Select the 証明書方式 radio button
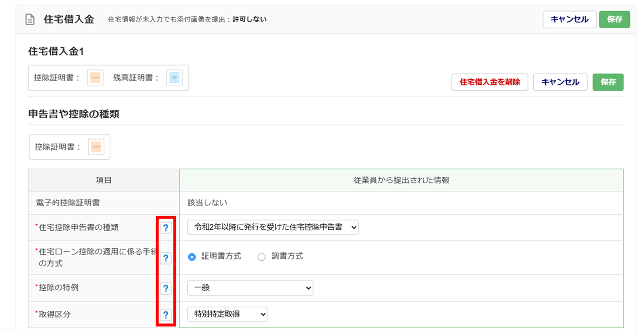Screen dimensions: 644x331 (x=192, y=257)
